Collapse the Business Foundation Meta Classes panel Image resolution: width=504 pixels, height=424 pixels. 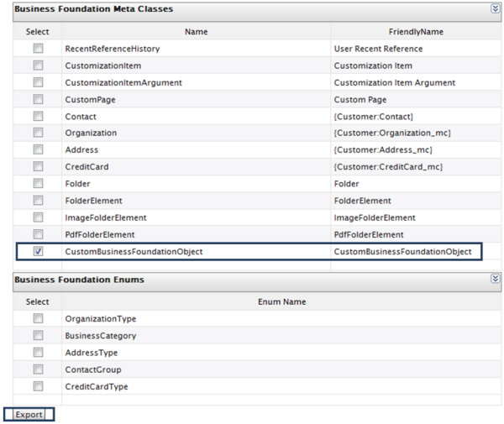click(x=495, y=8)
